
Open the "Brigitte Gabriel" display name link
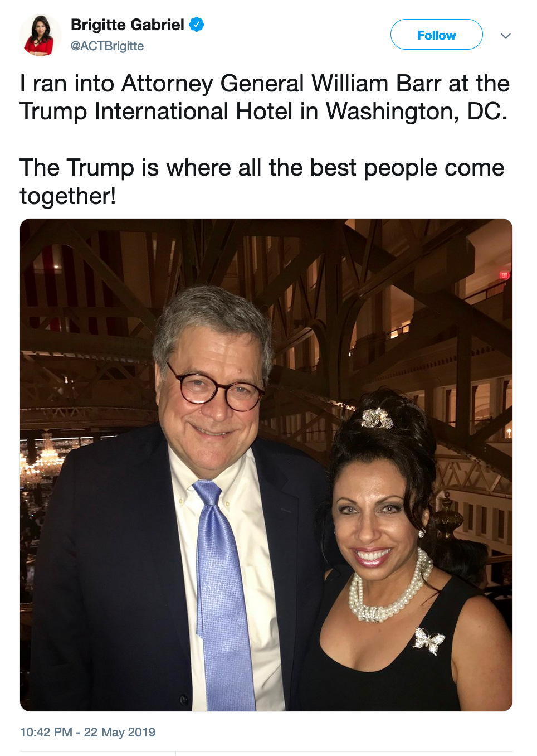pos(127,25)
